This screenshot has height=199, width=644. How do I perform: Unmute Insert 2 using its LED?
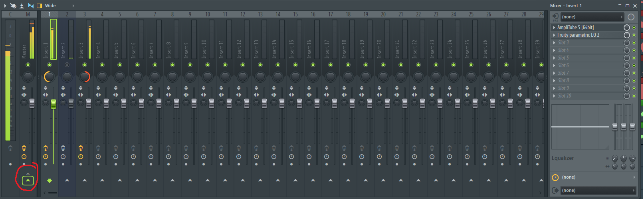[x=67, y=65]
